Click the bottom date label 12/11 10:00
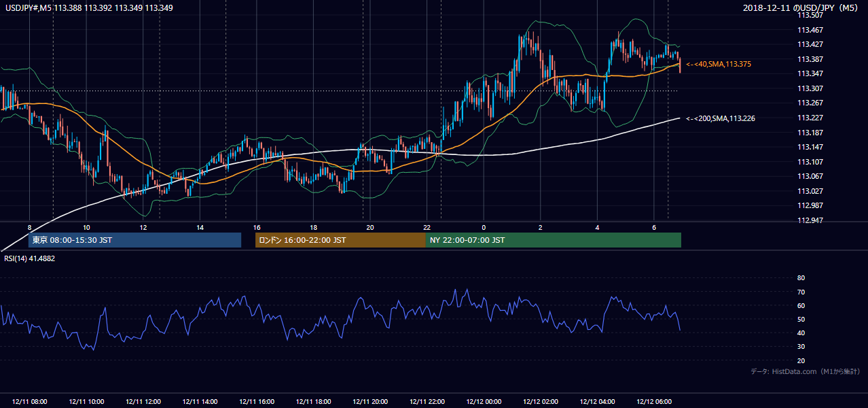This screenshot has width=868, height=408. pos(86,402)
